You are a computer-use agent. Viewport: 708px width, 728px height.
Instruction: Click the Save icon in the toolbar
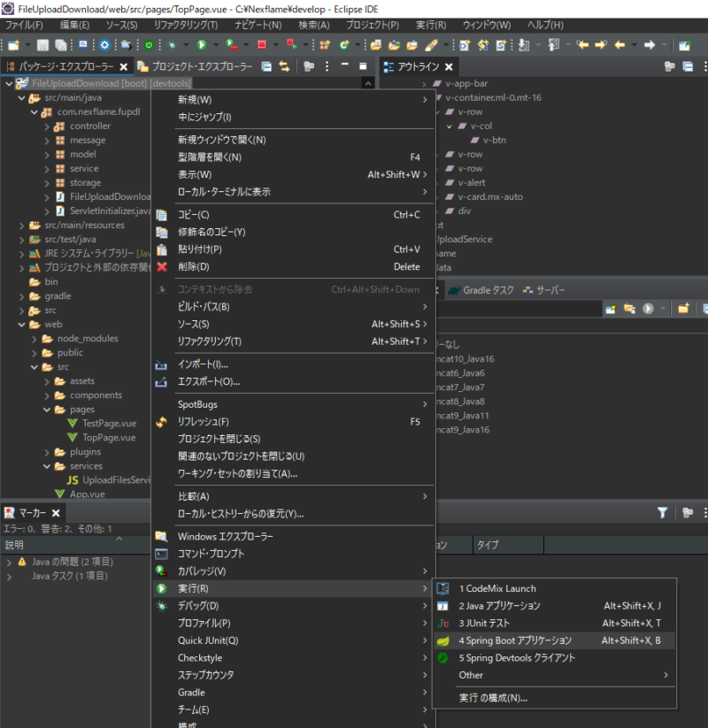(x=42, y=44)
